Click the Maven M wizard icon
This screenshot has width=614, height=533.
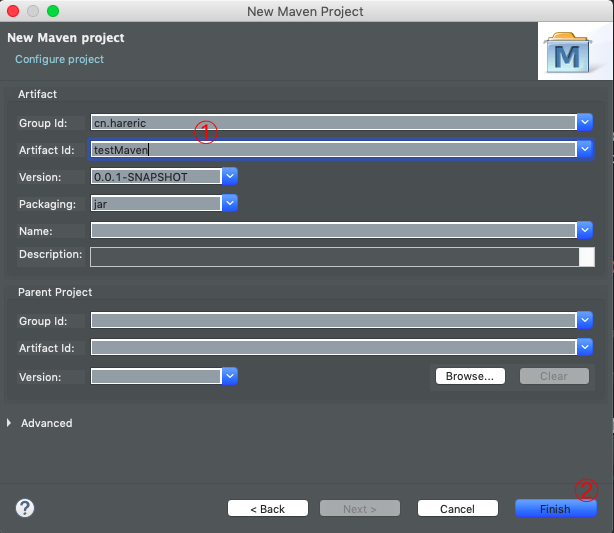pos(569,53)
